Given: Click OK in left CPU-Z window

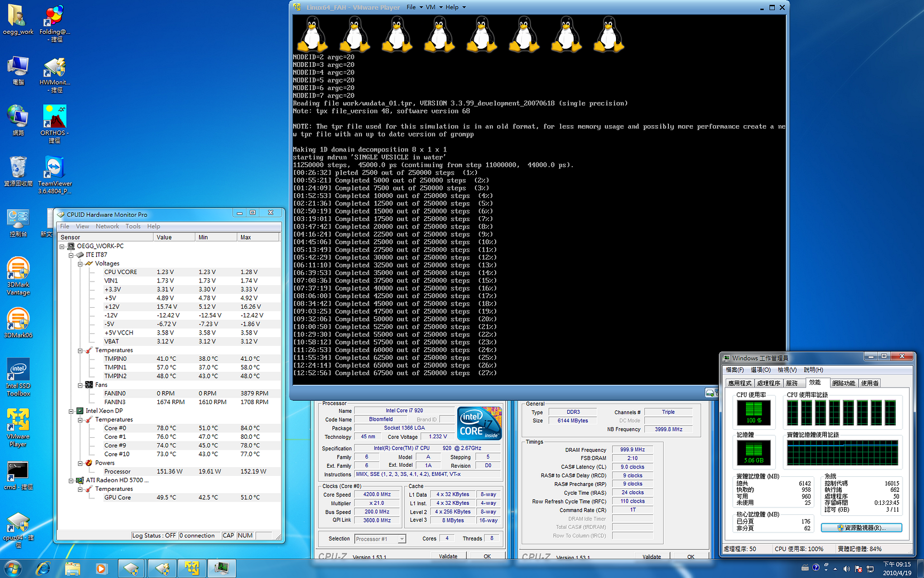Looking at the screenshot, I should point(487,556).
